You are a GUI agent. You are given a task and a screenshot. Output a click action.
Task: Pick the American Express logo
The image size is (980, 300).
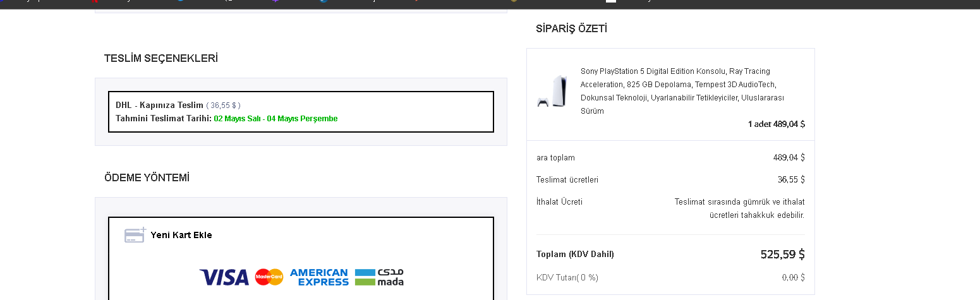tap(318, 277)
